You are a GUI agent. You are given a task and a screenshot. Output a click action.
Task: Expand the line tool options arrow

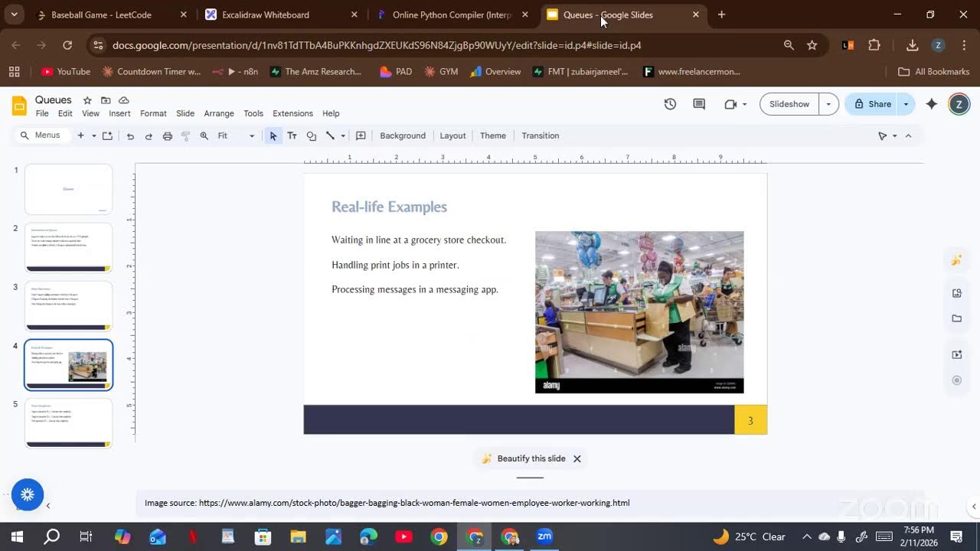click(x=342, y=136)
